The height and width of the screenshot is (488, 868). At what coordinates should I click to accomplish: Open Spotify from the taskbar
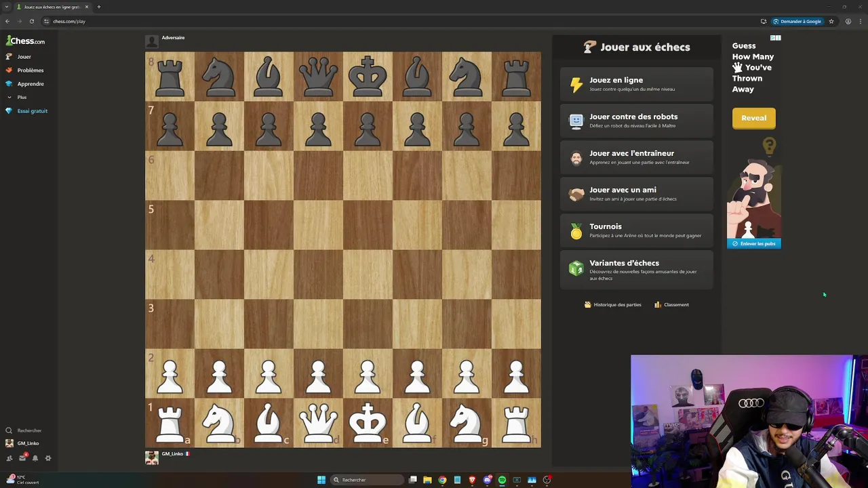click(502, 480)
